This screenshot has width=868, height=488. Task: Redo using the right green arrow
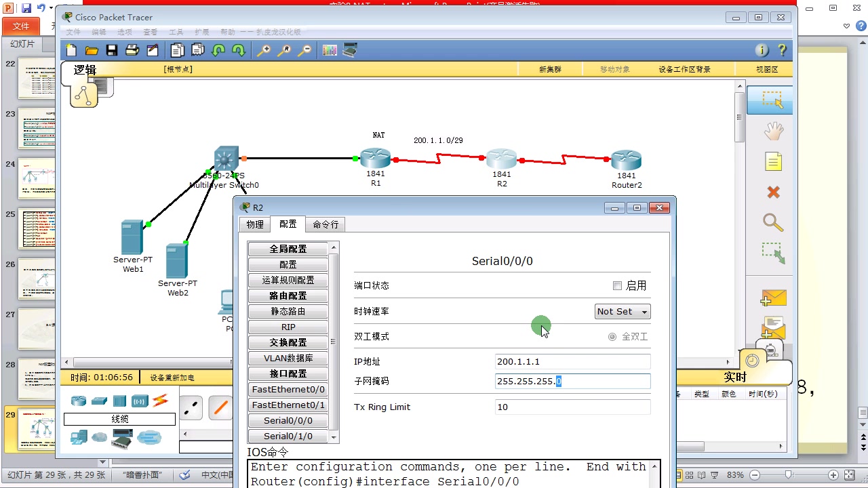239,50
